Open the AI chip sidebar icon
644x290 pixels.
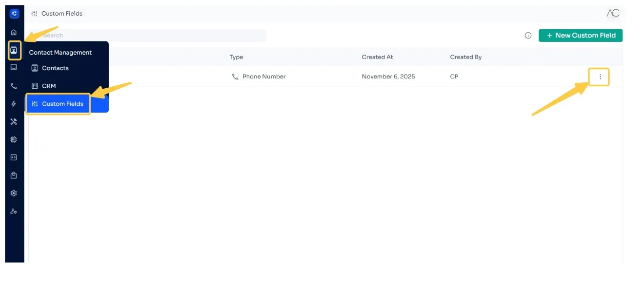(14, 139)
